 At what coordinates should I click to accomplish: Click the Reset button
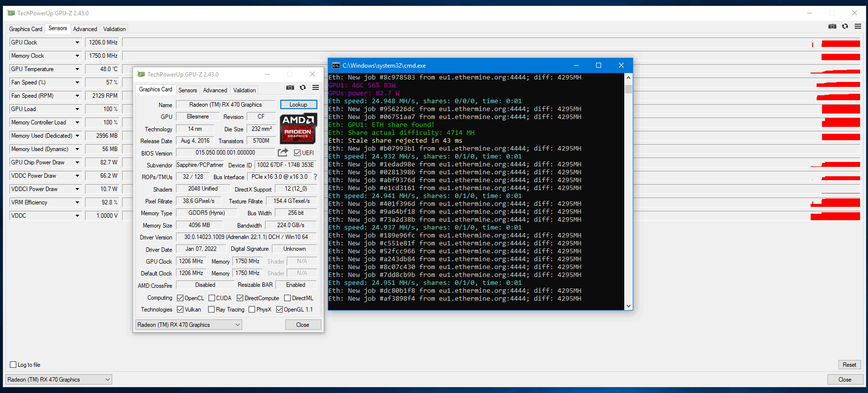click(x=850, y=365)
